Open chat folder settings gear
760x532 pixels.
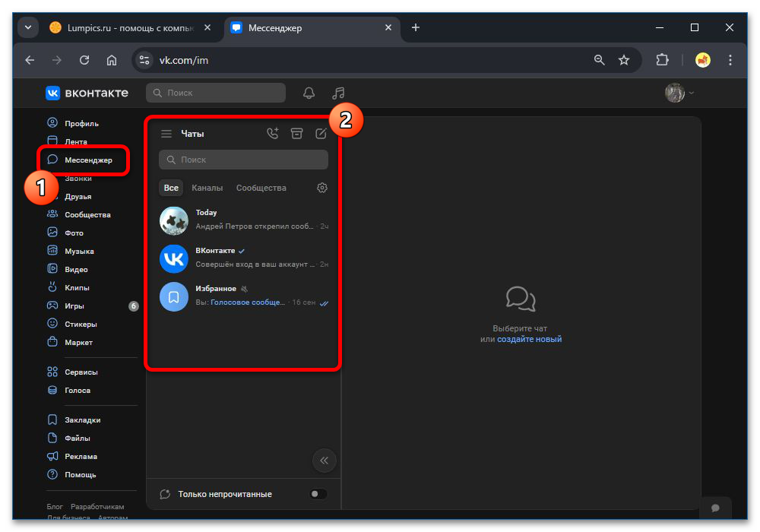click(x=321, y=188)
